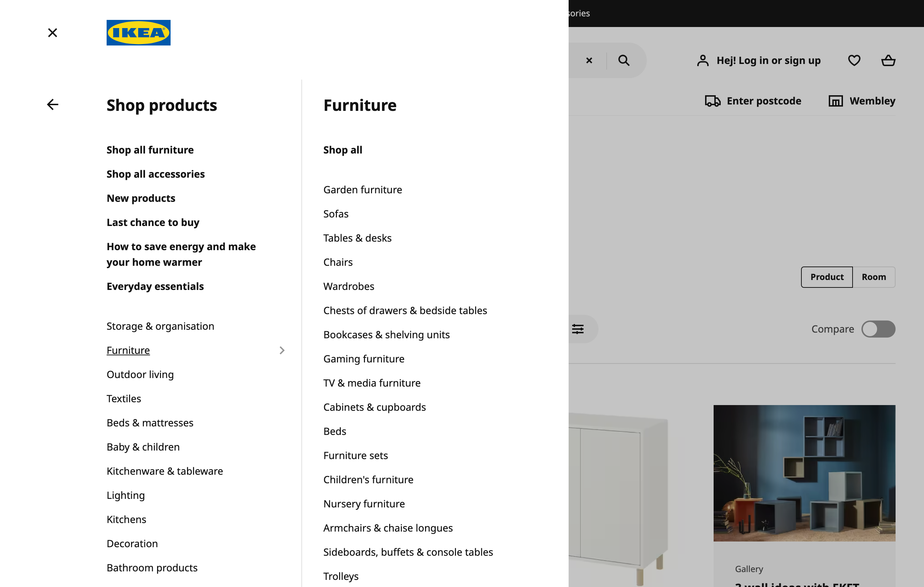
Task: Select Garden furniture category
Action: click(362, 189)
